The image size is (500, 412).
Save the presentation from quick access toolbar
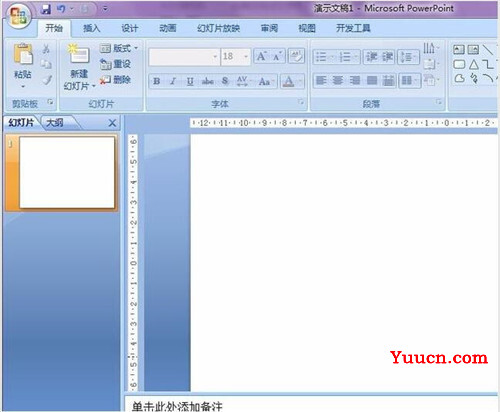click(46, 9)
